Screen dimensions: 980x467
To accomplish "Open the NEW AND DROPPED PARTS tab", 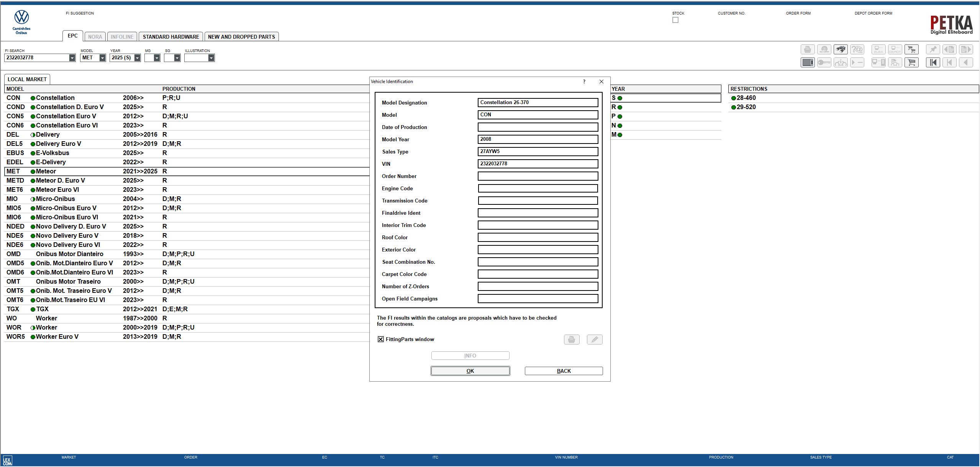I will (x=241, y=37).
